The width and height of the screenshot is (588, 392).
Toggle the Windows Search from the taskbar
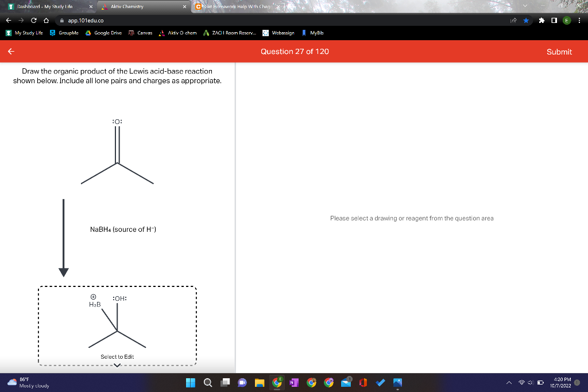(x=207, y=382)
